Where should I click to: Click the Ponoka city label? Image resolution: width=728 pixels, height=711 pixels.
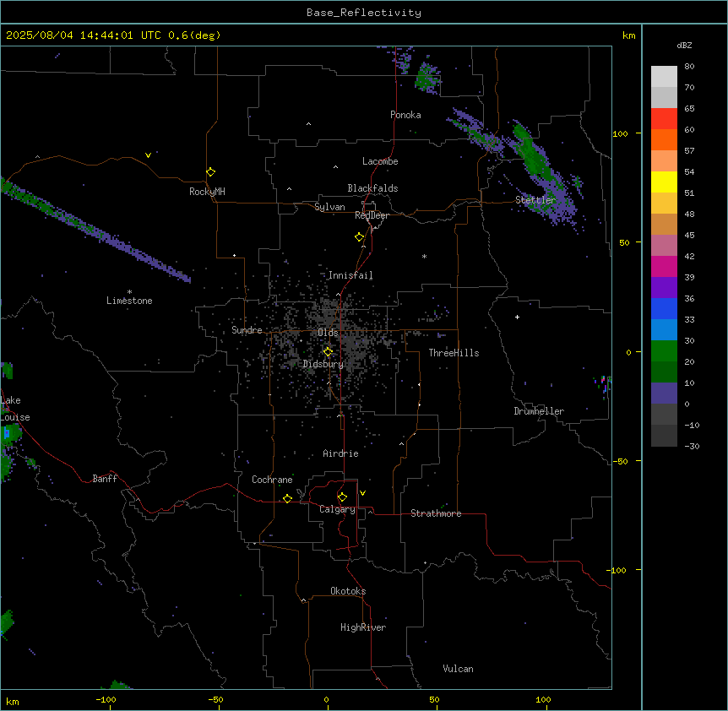[405, 115]
